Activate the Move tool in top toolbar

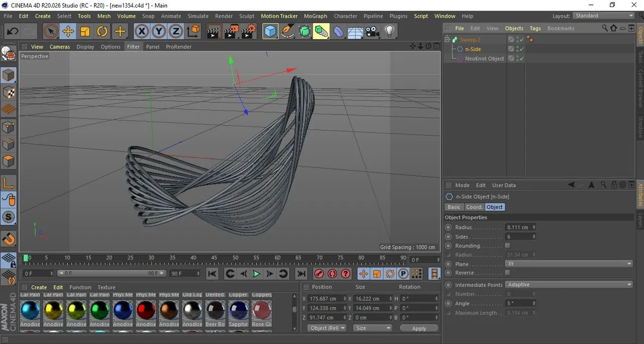coord(68,32)
